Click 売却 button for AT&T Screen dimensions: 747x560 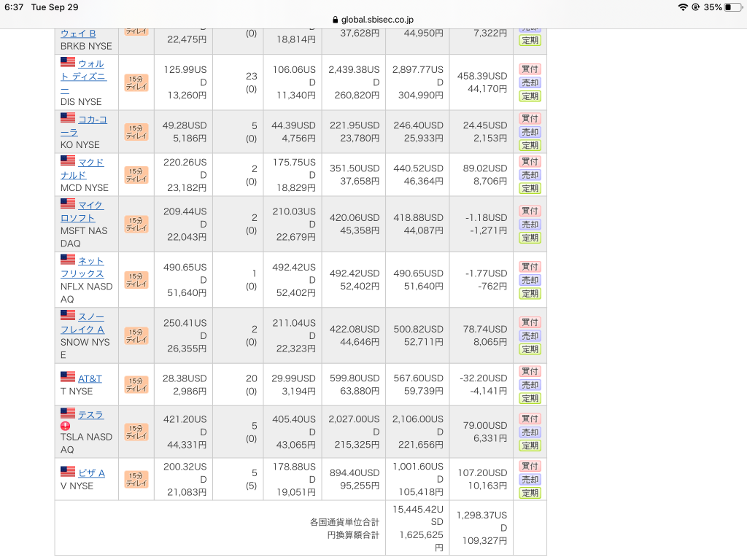coord(530,385)
